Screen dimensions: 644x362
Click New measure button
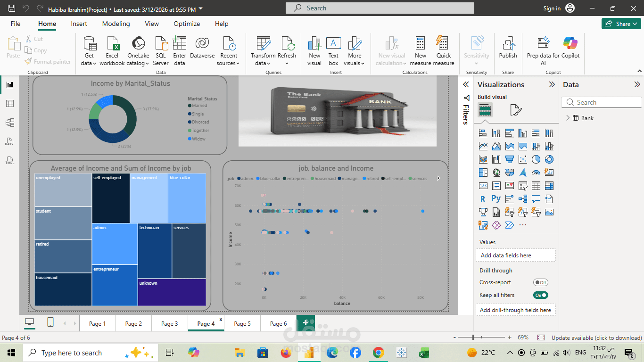[420, 51]
